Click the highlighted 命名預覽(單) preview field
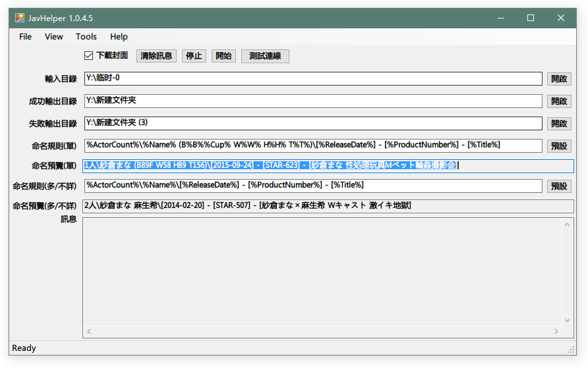 click(328, 166)
